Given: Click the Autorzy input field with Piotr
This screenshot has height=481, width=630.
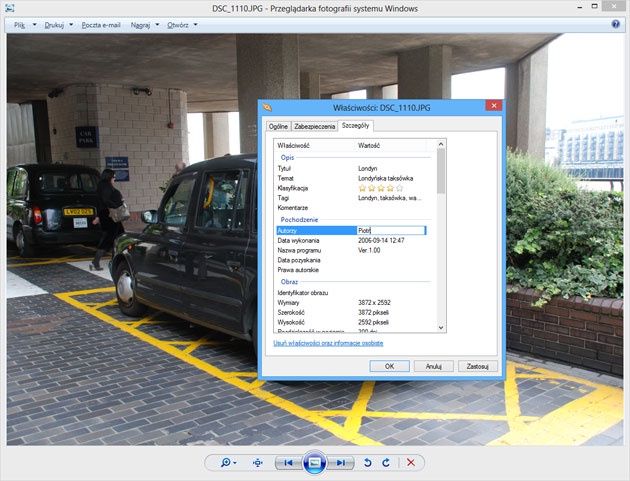Looking at the screenshot, I should (x=391, y=230).
